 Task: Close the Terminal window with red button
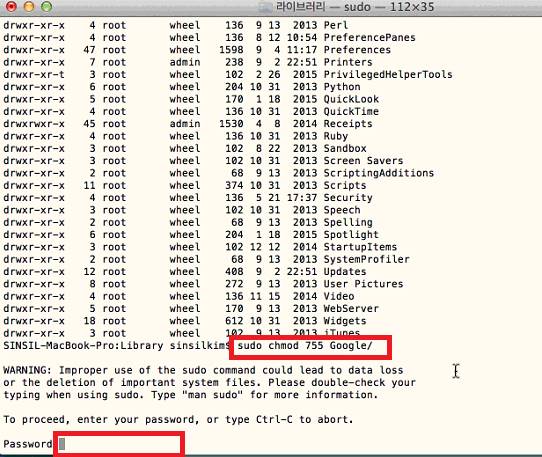(11, 6)
